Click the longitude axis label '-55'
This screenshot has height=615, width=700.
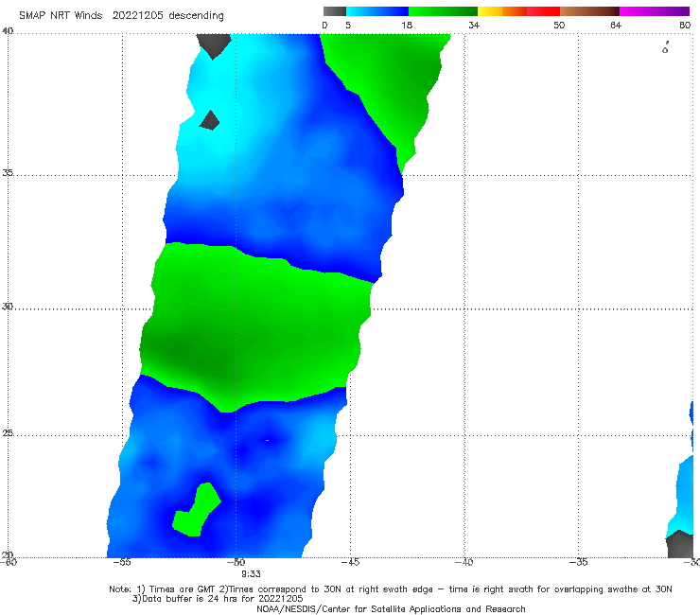pyautogui.click(x=122, y=562)
